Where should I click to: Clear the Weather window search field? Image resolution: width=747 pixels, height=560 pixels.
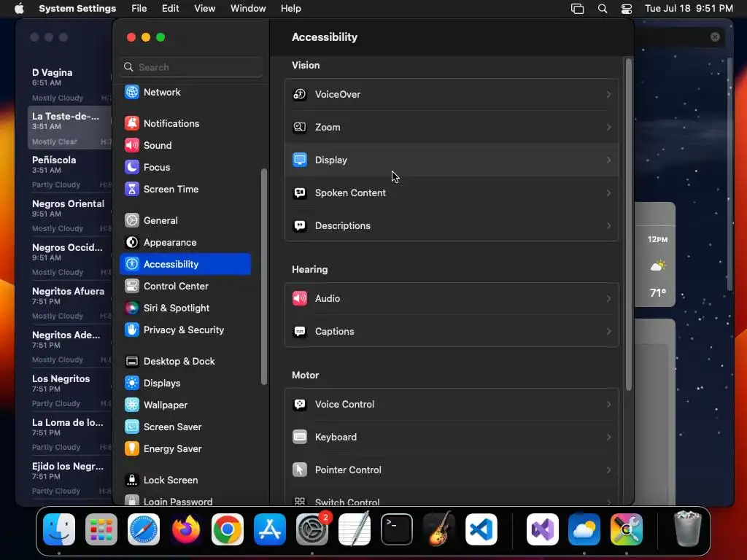[x=715, y=37]
